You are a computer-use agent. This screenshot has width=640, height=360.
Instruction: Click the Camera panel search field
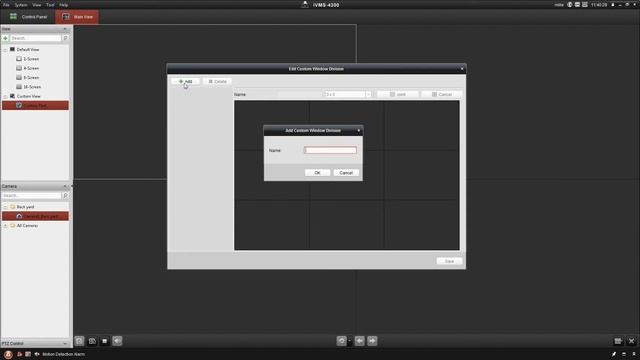31,196
